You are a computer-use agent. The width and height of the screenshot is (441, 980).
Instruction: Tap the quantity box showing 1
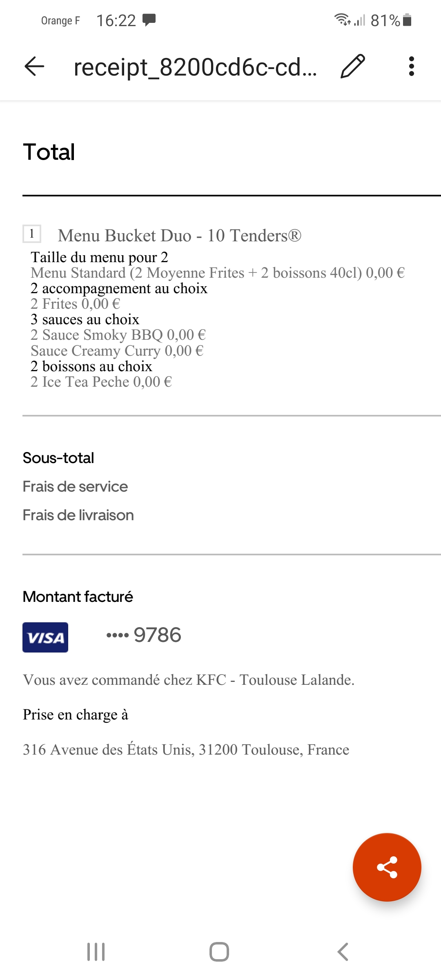pos(32,234)
